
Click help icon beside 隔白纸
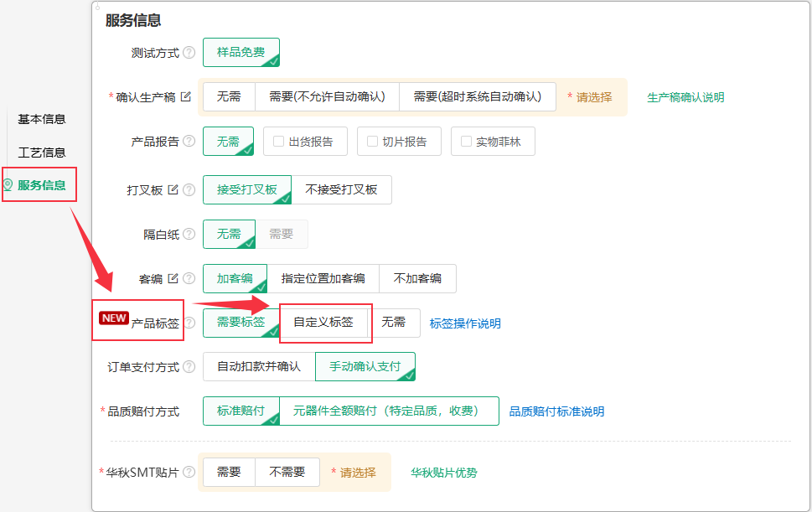point(189,234)
